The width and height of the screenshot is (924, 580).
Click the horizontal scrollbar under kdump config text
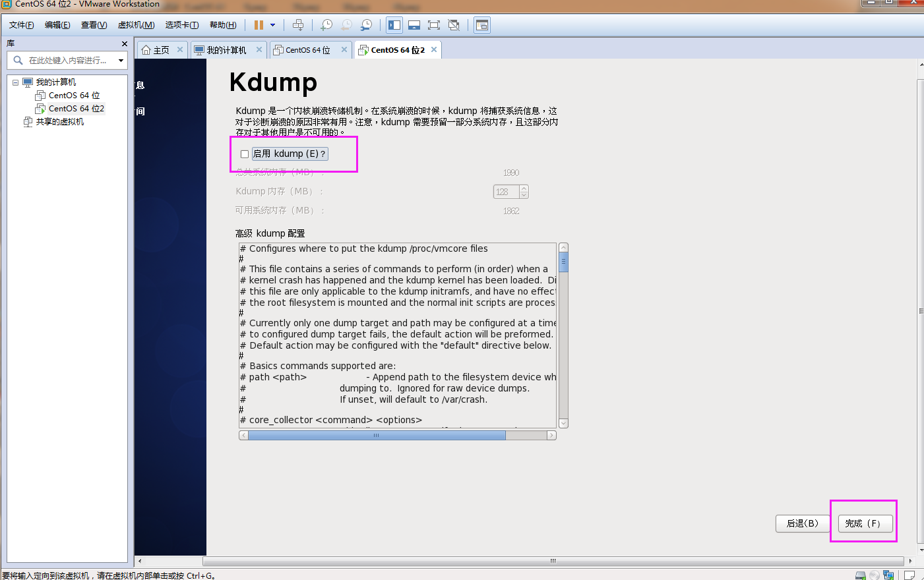click(x=376, y=436)
